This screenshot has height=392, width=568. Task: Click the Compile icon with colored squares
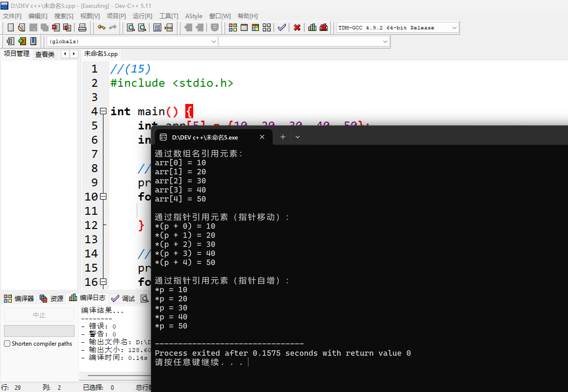pos(233,27)
